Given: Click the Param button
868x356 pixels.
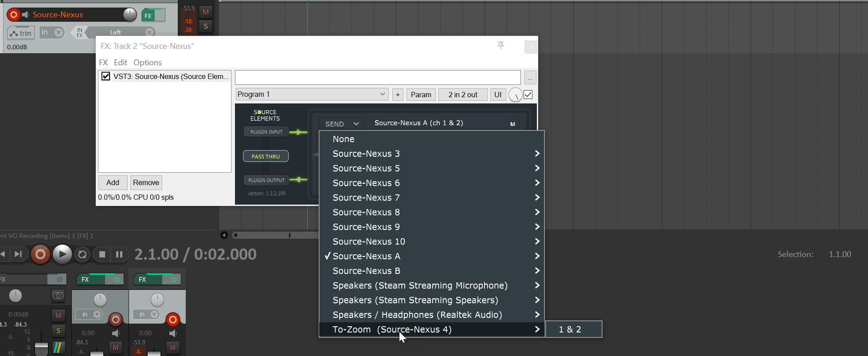Looking at the screenshot, I should (421, 95).
